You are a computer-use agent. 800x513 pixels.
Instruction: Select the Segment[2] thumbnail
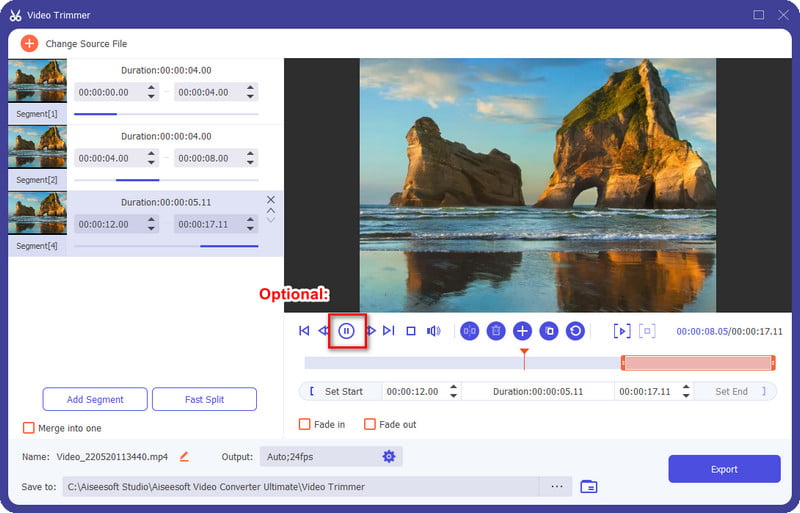click(x=37, y=147)
